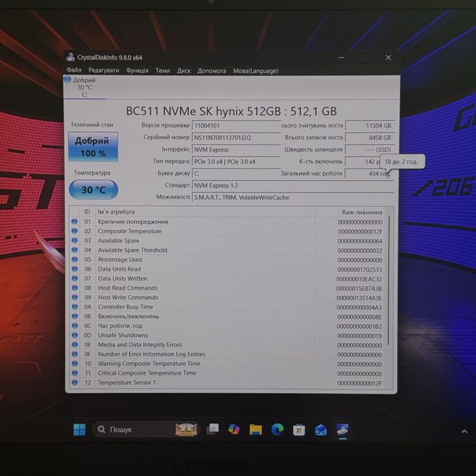The width and height of the screenshot is (476, 476).
Task: Click the attribute list vertical scrollbar
Action: click(388, 280)
